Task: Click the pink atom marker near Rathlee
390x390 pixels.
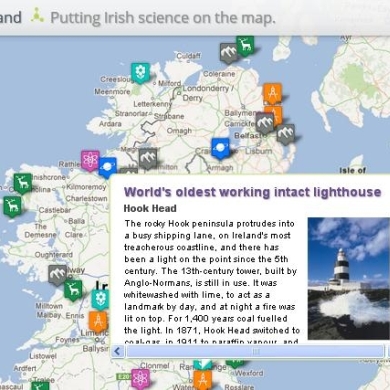Action: click(x=90, y=161)
